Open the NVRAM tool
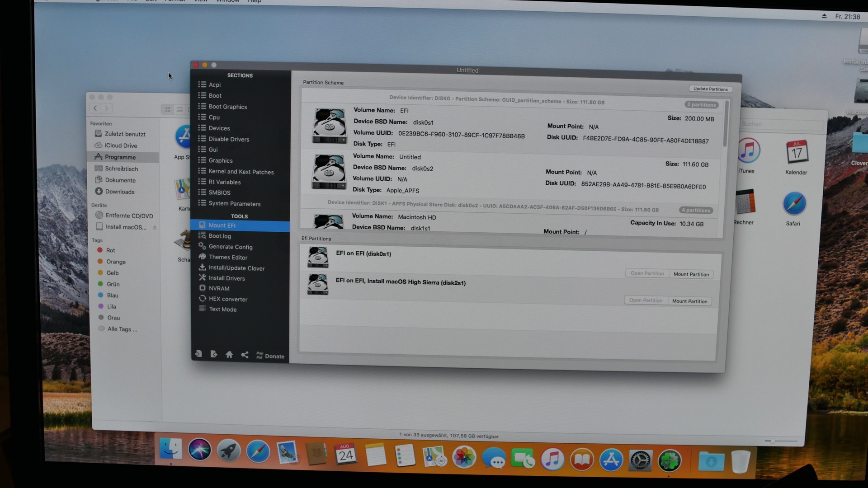 tap(219, 289)
